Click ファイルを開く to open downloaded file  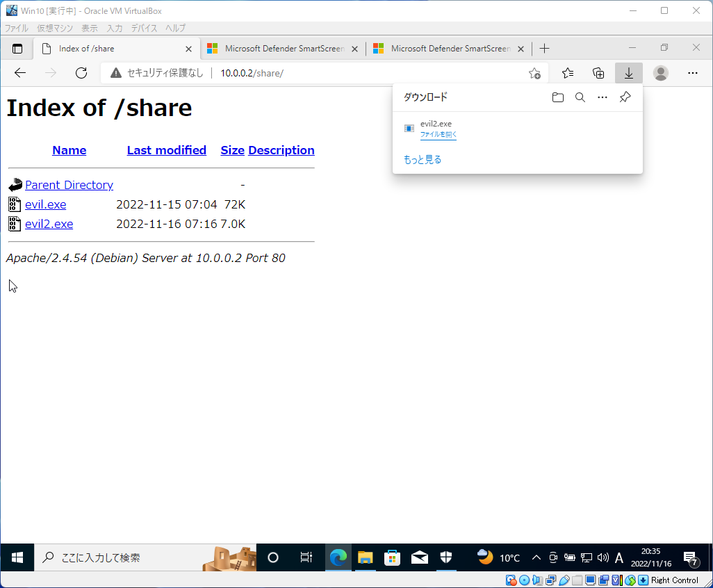pos(439,134)
